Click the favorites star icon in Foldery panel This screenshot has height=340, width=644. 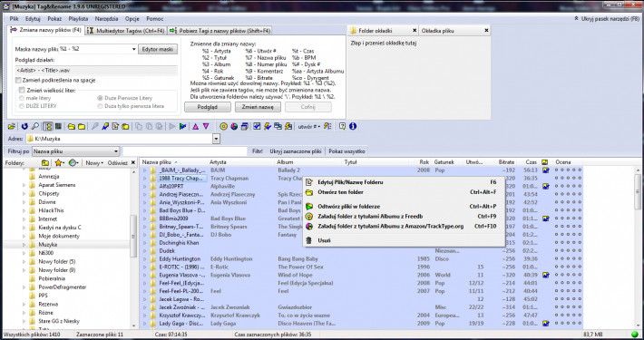(x=57, y=163)
